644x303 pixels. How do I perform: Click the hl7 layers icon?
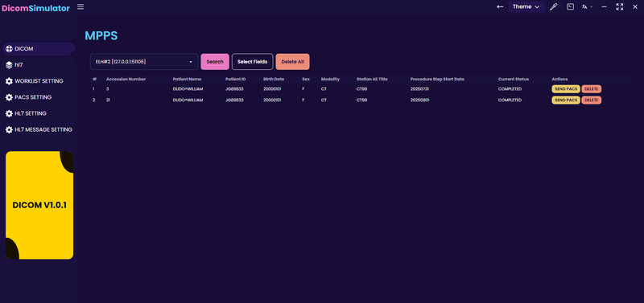9,65
